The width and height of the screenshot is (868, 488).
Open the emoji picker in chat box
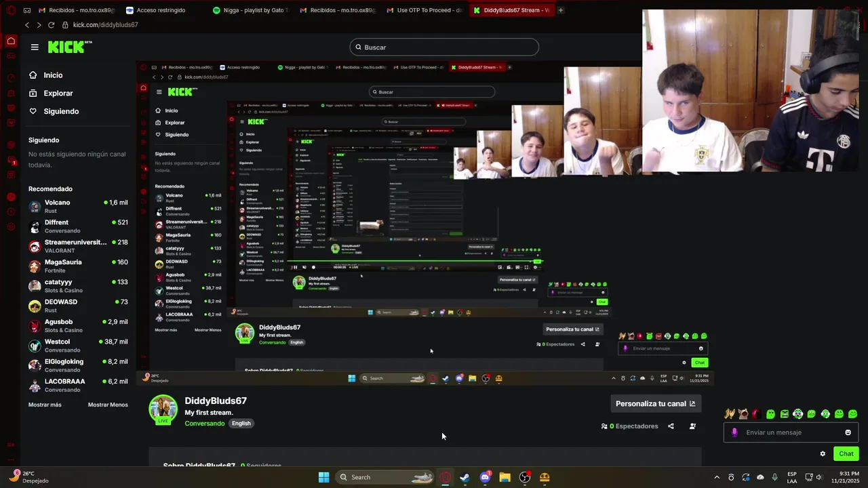tap(848, 432)
